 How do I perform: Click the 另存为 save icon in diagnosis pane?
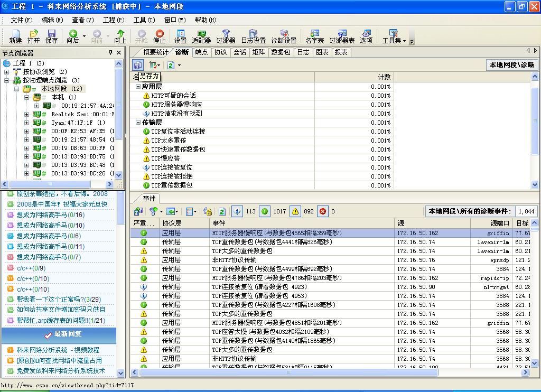tap(137, 65)
